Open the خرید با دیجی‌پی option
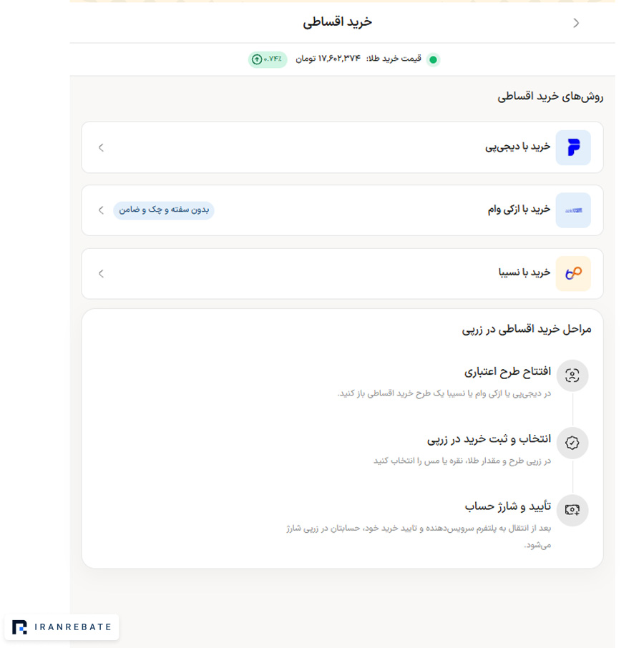 pyautogui.click(x=342, y=147)
